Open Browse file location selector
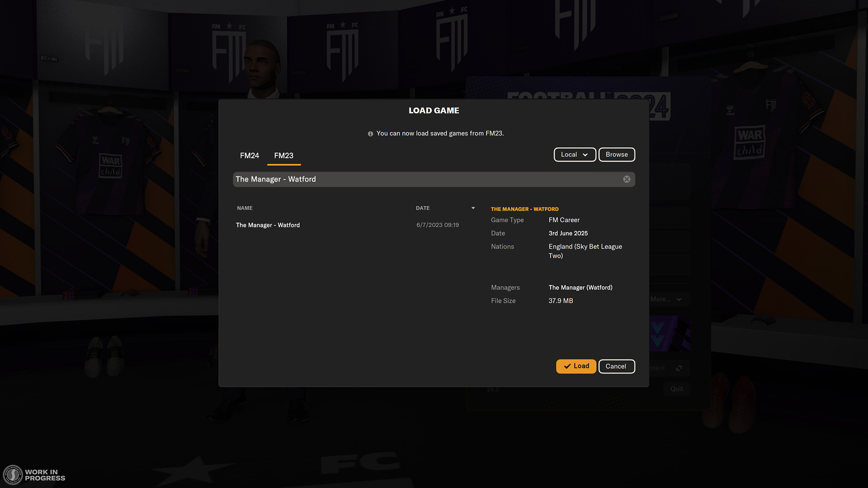The image size is (868, 488). pos(617,154)
